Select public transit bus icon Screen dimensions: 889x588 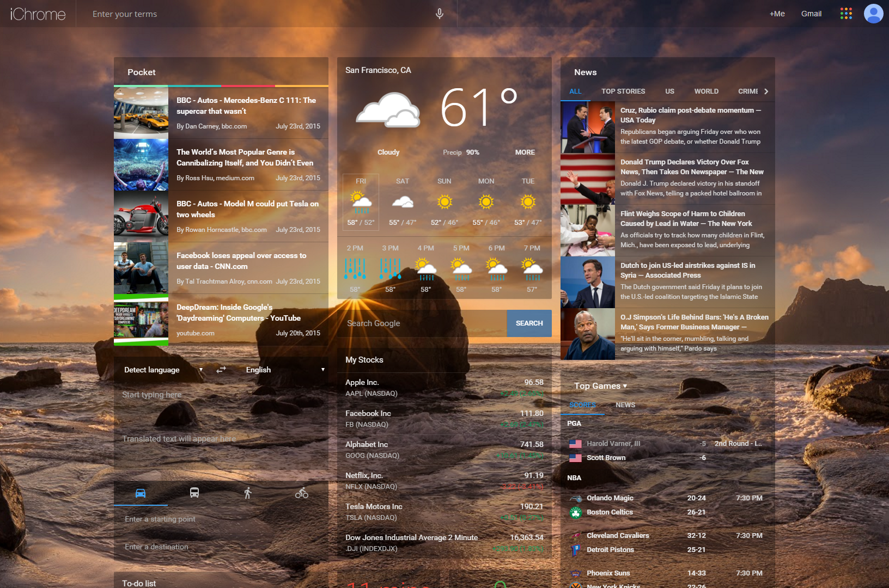coord(194,493)
